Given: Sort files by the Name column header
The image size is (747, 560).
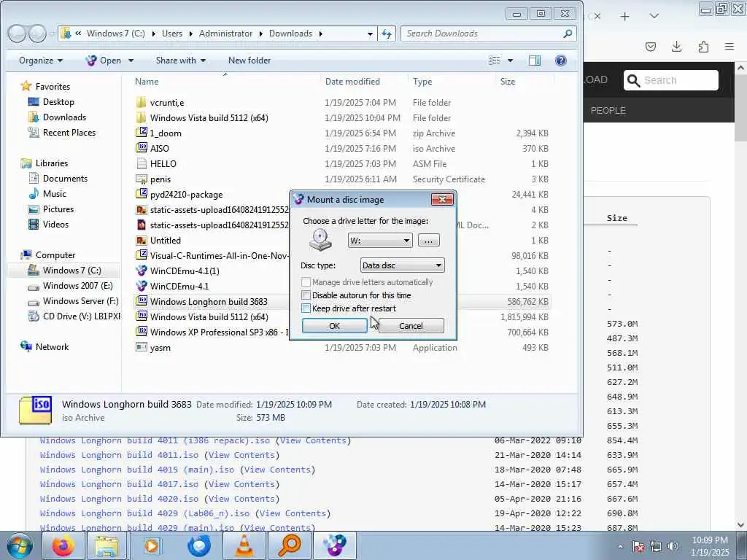Looking at the screenshot, I should [x=147, y=82].
